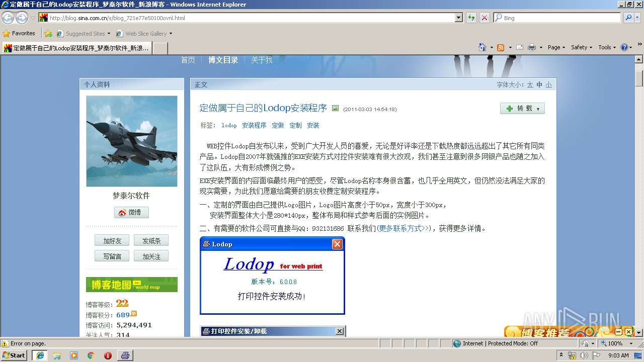Click the volume speaker tray icon

pyautogui.click(x=584, y=355)
